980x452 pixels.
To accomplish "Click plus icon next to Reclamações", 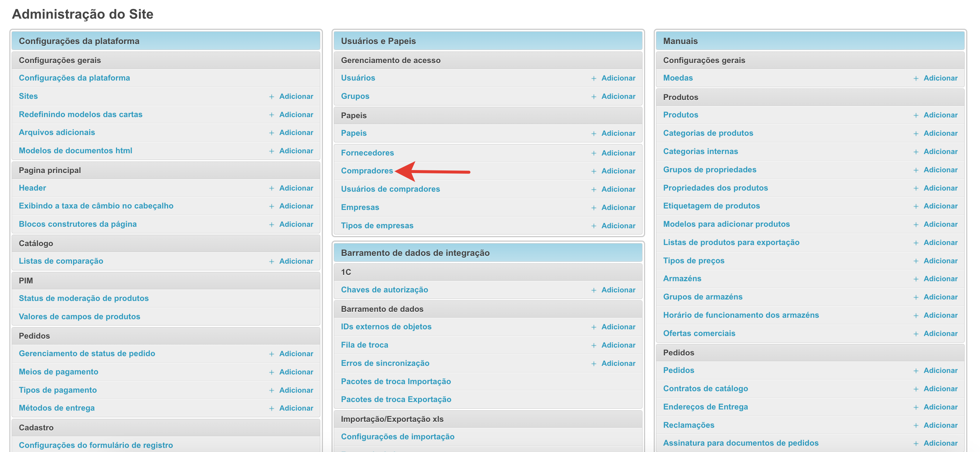I will pos(916,426).
